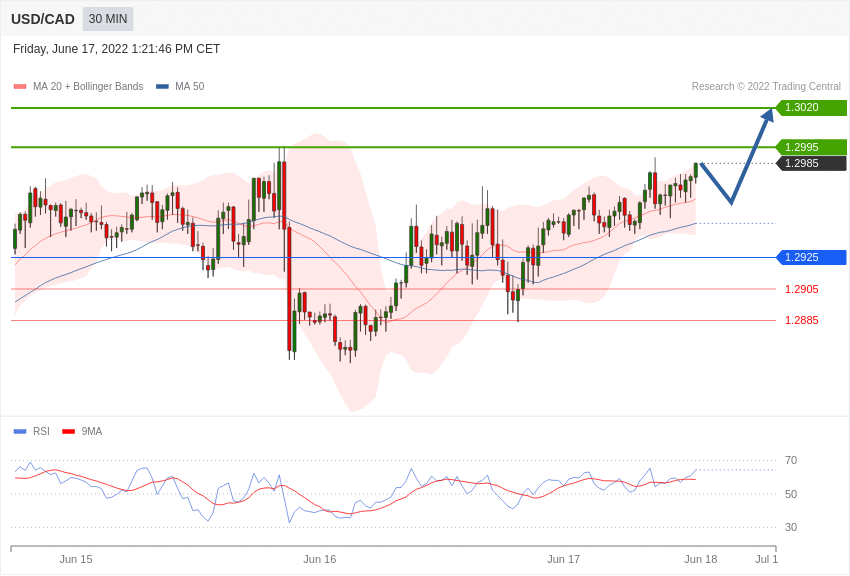This screenshot has height=576, width=850.
Task: Click the 1.2995 green resistance price tag
Action: [x=811, y=147]
